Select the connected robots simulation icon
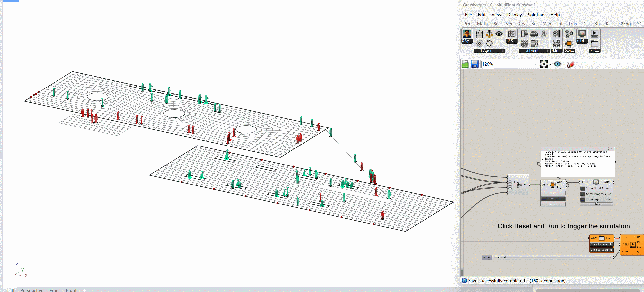Screen dimensions: 644x292 (569, 34)
